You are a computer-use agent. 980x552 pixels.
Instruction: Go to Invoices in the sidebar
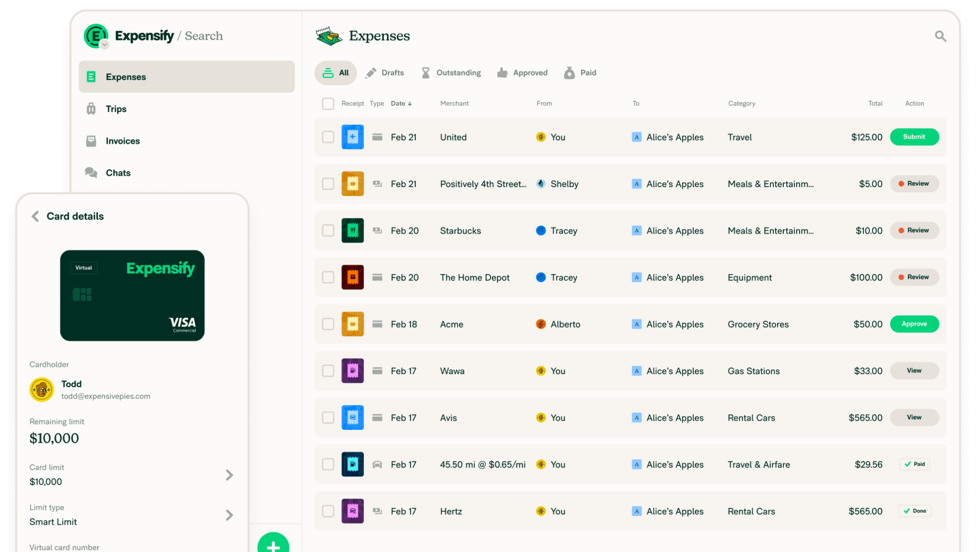pyautogui.click(x=187, y=141)
